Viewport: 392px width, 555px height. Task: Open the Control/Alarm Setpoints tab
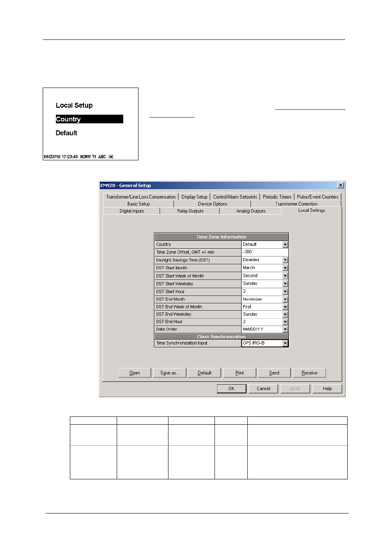coord(235,197)
